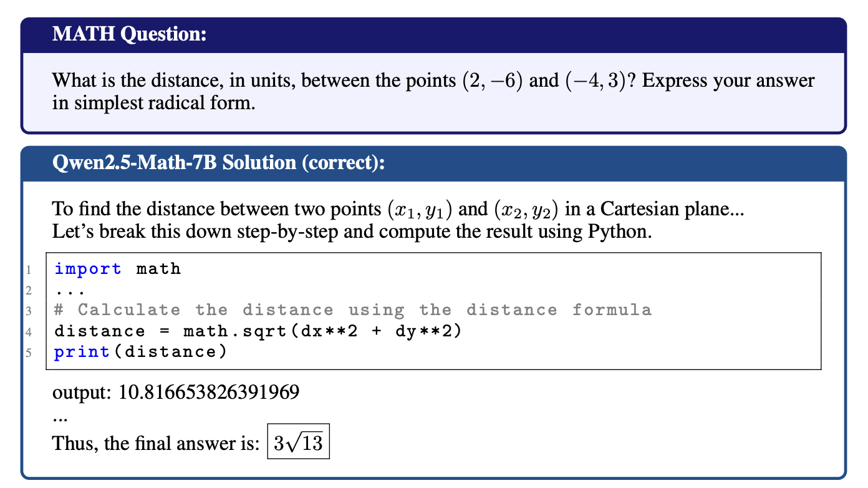The width and height of the screenshot is (868, 488).
Task: Click the word (correct) in solution header
Action: point(343,162)
